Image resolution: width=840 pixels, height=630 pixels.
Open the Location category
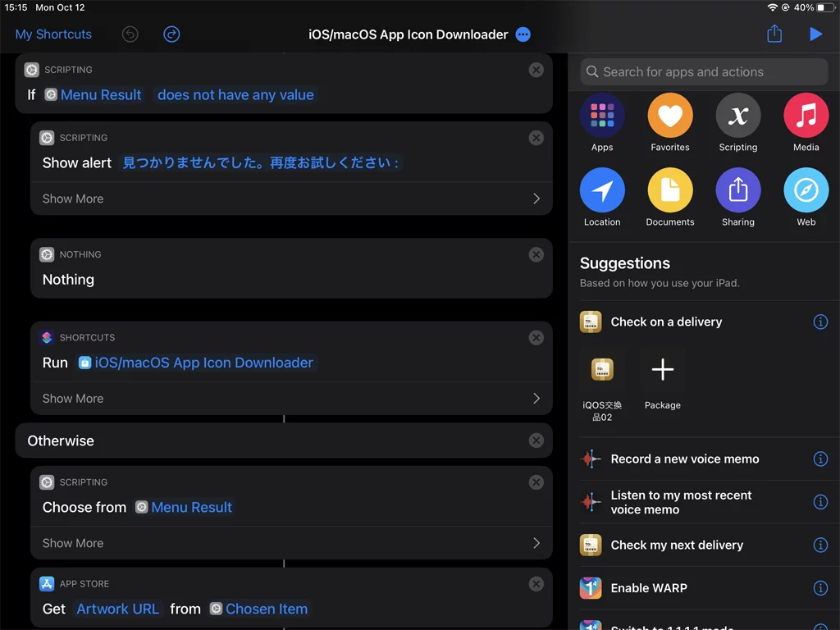point(602,198)
